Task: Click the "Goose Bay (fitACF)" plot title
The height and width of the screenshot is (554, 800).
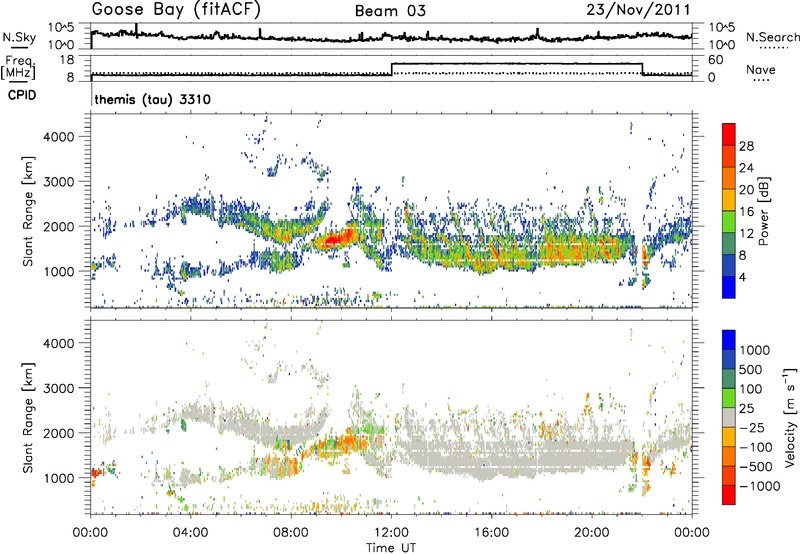Action: [x=177, y=10]
